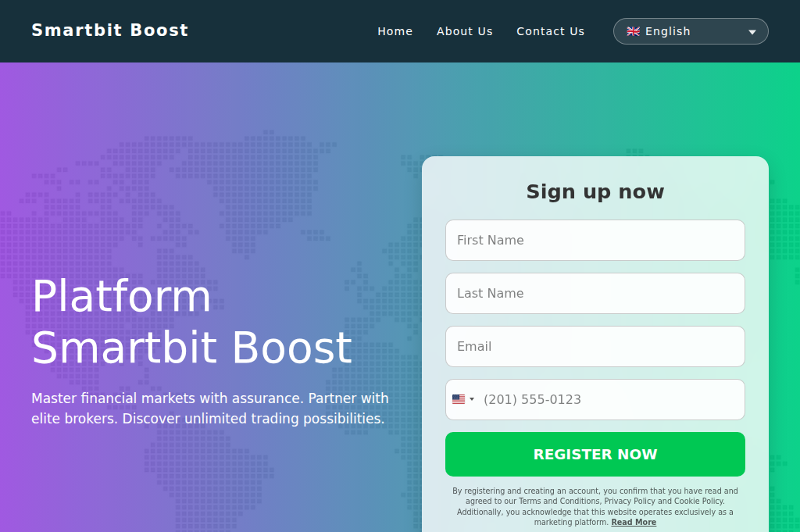Expand the English language dropdown
The width and height of the screenshot is (800, 532).
click(x=690, y=31)
